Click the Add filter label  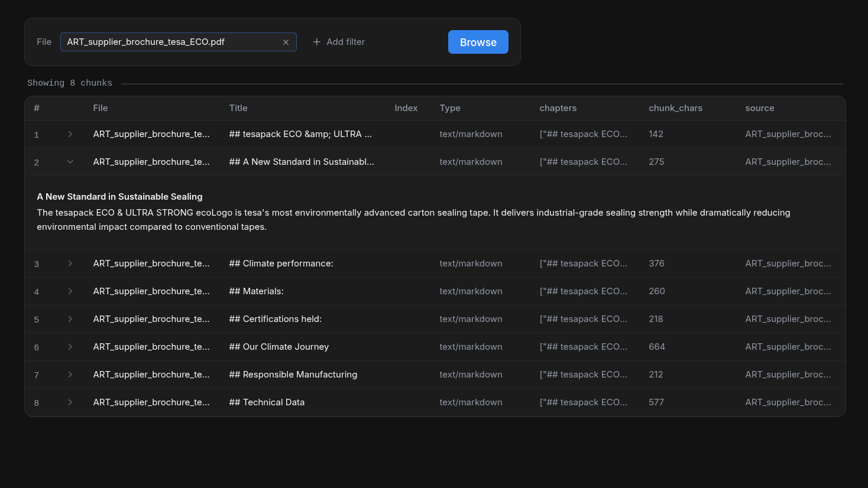pos(345,42)
